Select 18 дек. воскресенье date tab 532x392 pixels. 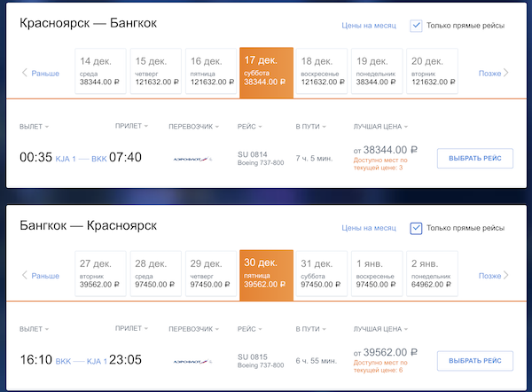click(320, 71)
